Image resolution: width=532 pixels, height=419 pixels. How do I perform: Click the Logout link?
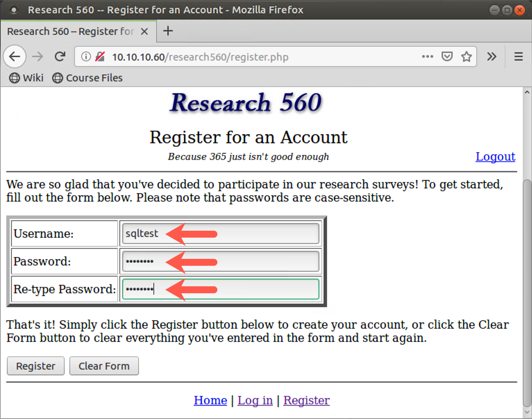tap(495, 157)
